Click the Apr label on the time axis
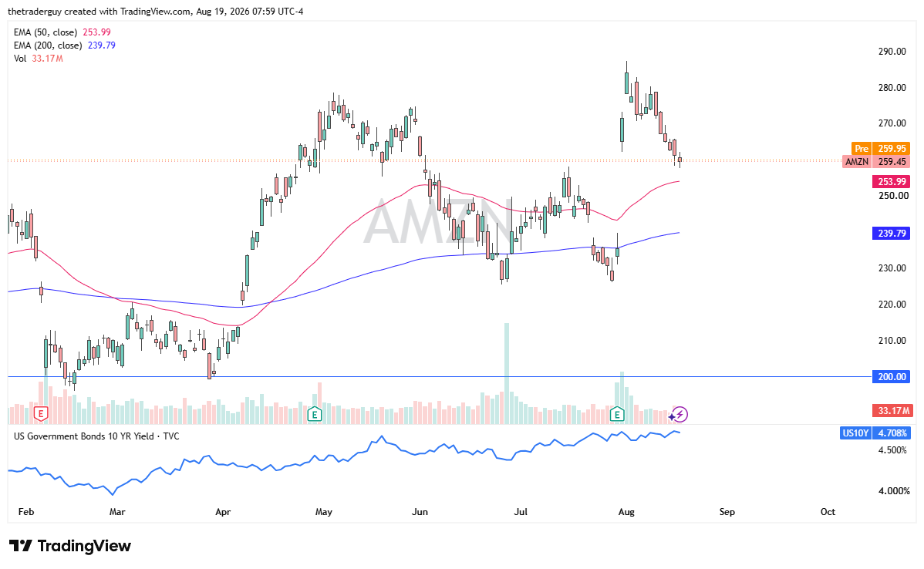 pyautogui.click(x=223, y=512)
